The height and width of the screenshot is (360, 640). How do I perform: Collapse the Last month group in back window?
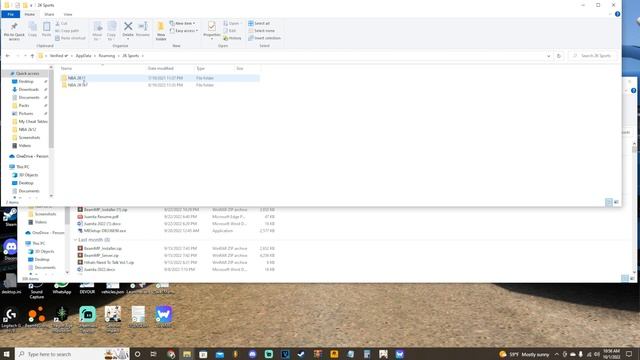pyautogui.click(x=76, y=240)
